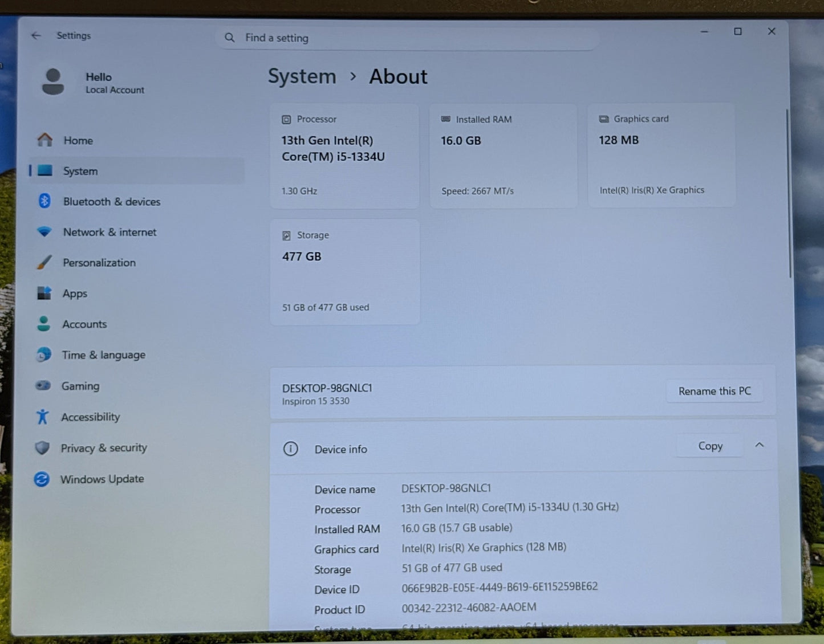
Task: Click the search magnifier icon
Action: 230,38
